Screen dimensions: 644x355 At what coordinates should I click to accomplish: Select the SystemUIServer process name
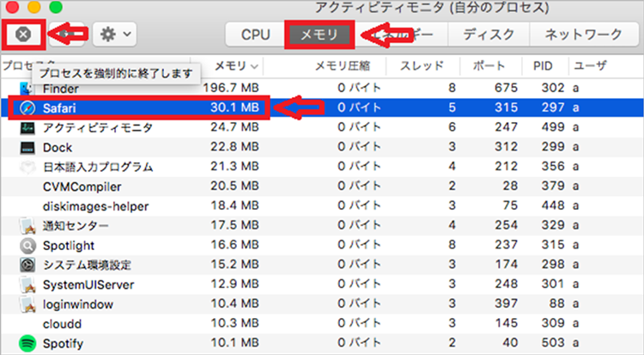click(88, 285)
